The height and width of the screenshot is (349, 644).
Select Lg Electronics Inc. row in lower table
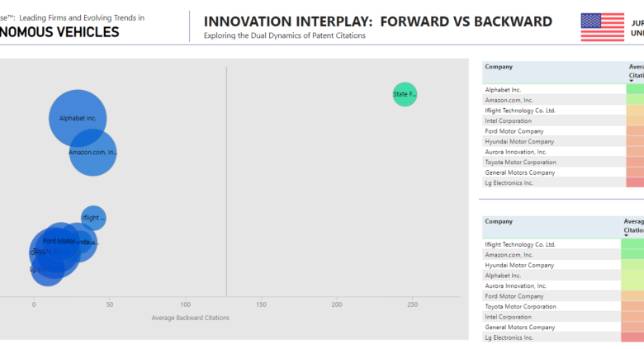click(x=509, y=337)
